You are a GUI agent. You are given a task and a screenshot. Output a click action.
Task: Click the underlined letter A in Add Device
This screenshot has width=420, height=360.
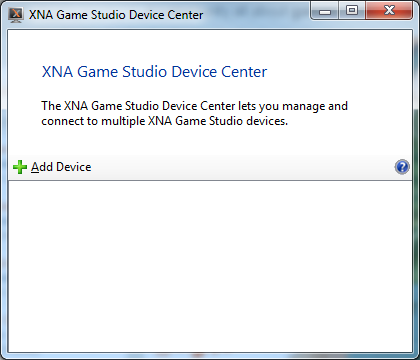(35, 167)
